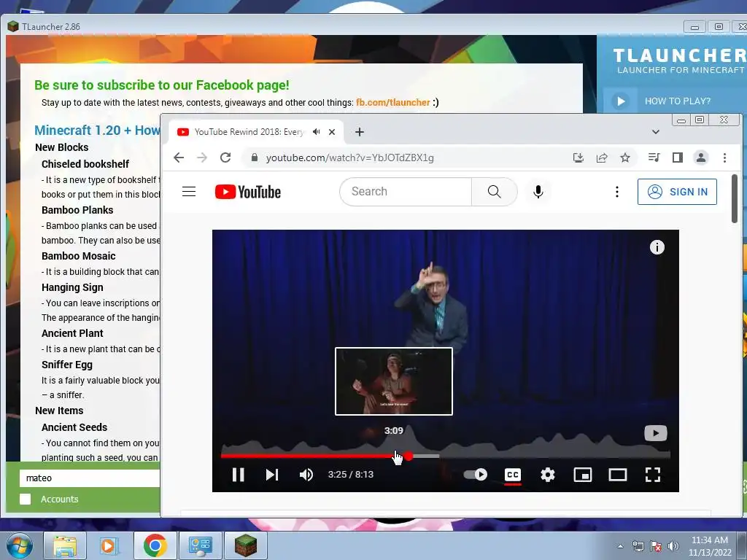Viewport: 747px width, 560px height.
Task: Enter full screen mode
Action: pos(653,474)
